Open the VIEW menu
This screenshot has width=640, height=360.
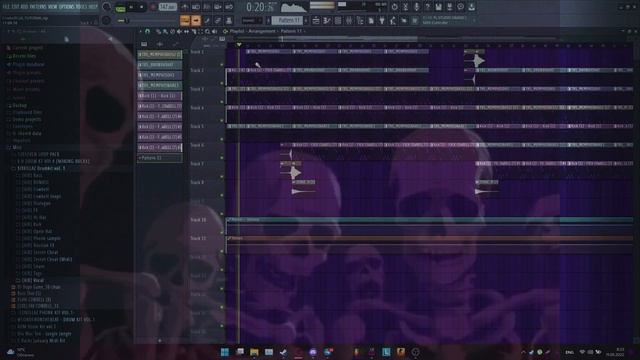point(52,7)
